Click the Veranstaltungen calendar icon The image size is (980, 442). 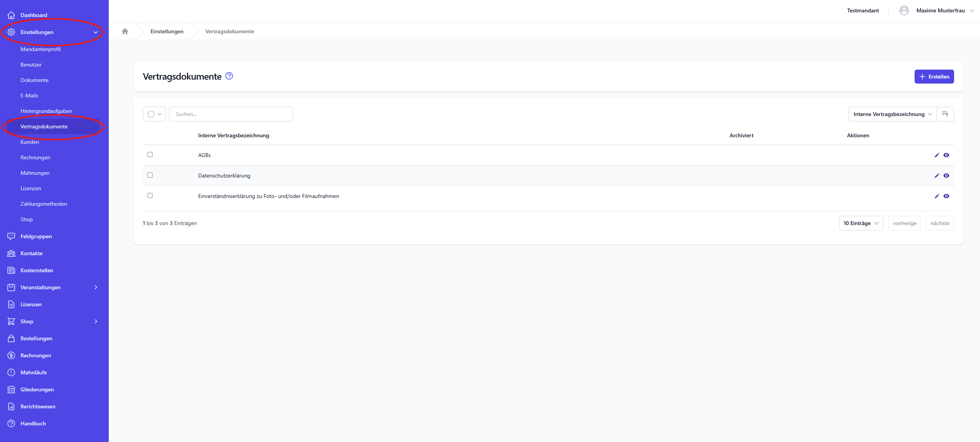point(11,287)
